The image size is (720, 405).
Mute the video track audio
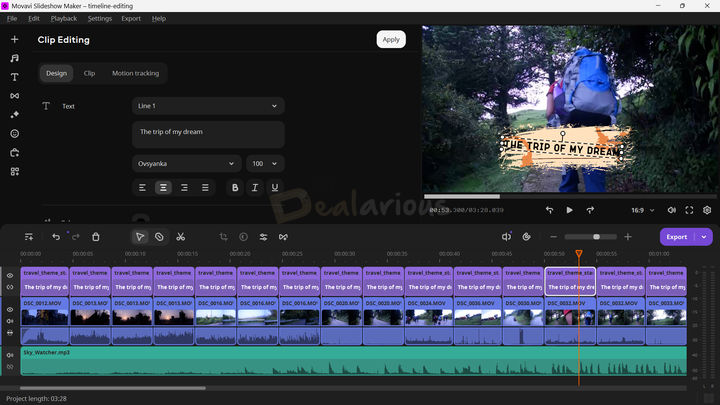10,321
